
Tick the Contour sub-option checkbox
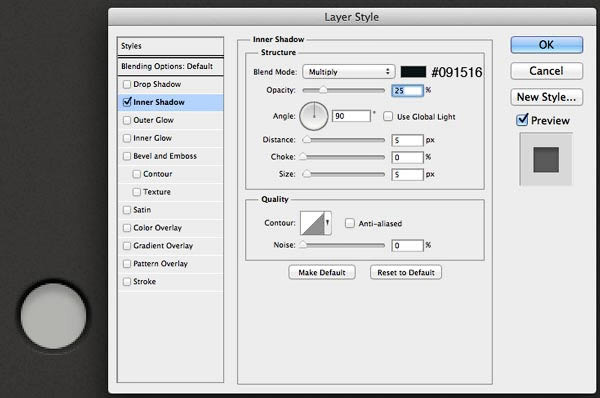137,174
